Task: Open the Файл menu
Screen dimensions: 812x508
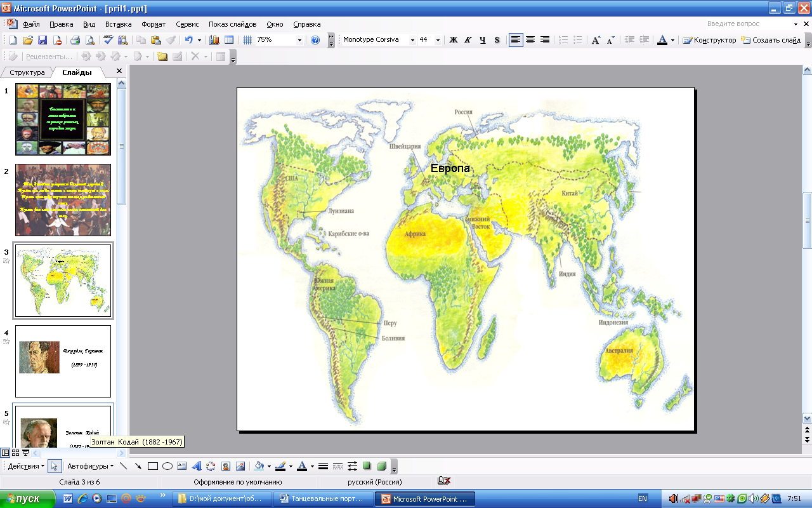Action: point(31,24)
